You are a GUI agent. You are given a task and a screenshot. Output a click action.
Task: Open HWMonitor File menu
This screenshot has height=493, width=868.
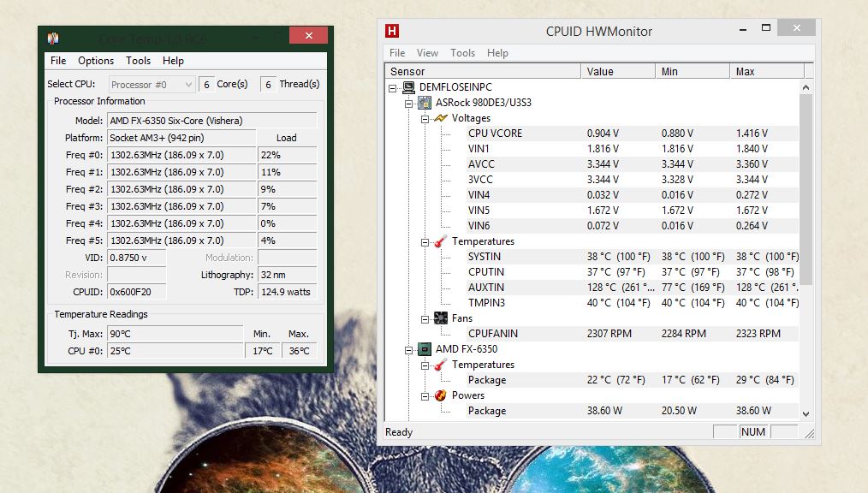coord(397,52)
